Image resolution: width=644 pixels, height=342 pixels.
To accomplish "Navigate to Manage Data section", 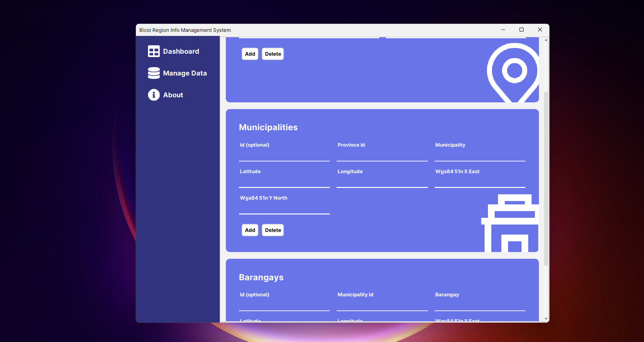I will click(x=185, y=73).
